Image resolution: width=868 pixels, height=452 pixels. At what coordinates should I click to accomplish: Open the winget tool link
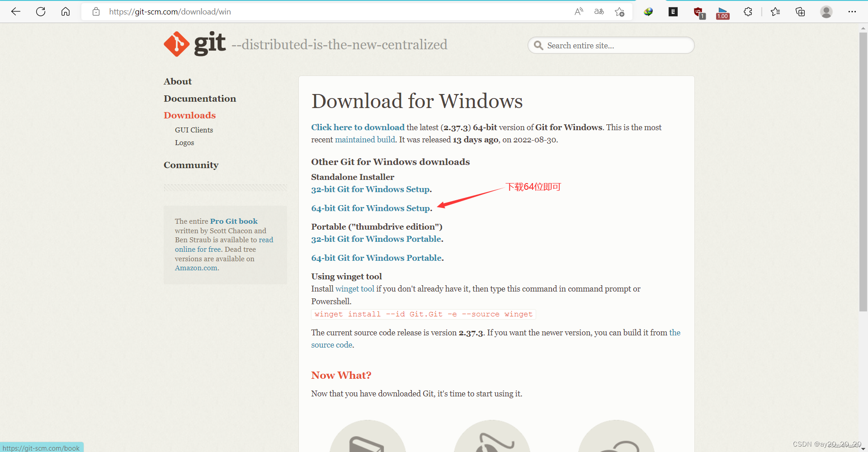click(355, 289)
